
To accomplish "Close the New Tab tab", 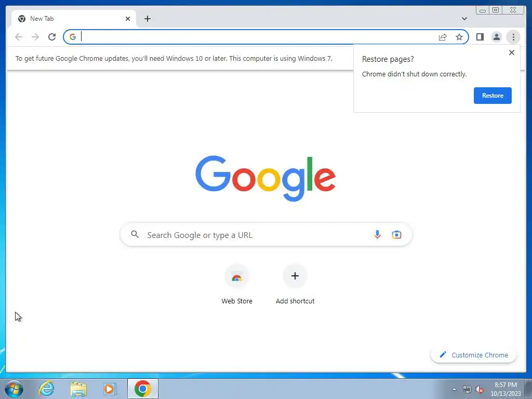I will (128, 19).
